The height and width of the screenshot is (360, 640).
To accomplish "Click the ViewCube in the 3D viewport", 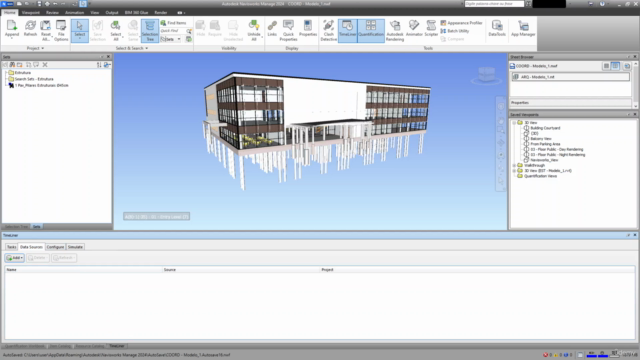I will 486,75.
